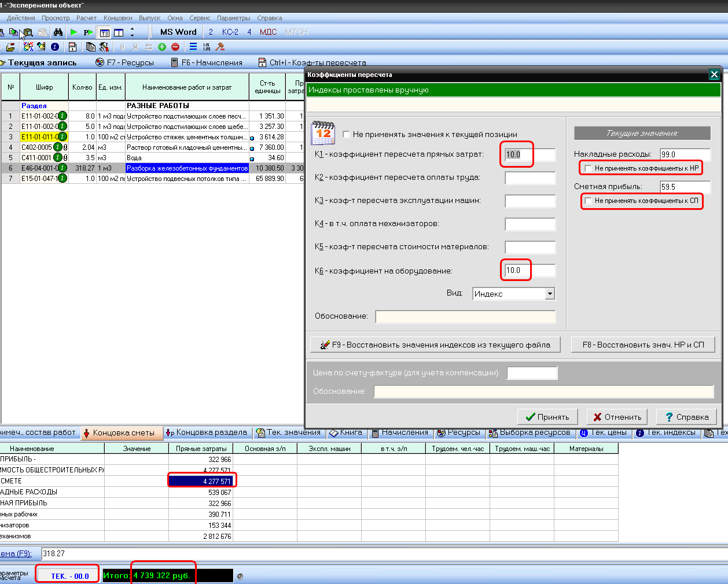The image size is (728, 584).
Task: Click the green plus add icon
Action: [x=162, y=47]
